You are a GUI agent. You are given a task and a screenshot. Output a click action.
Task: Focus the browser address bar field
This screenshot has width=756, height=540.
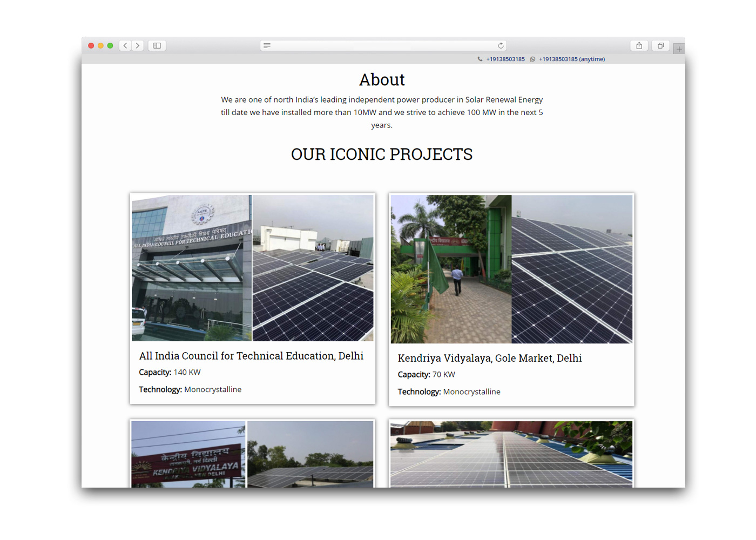[x=383, y=45]
